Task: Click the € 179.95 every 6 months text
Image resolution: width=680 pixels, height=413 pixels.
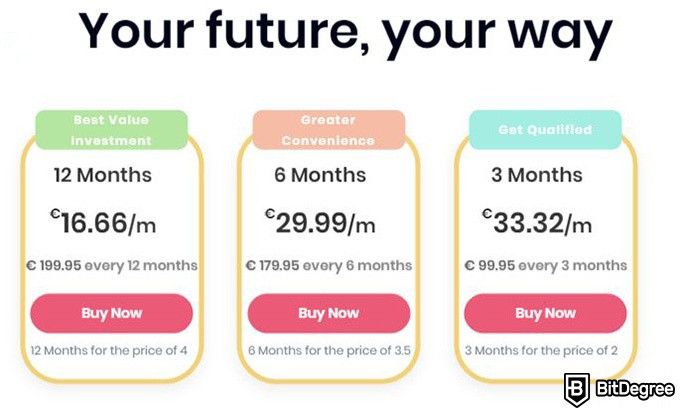Action: [329, 266]
